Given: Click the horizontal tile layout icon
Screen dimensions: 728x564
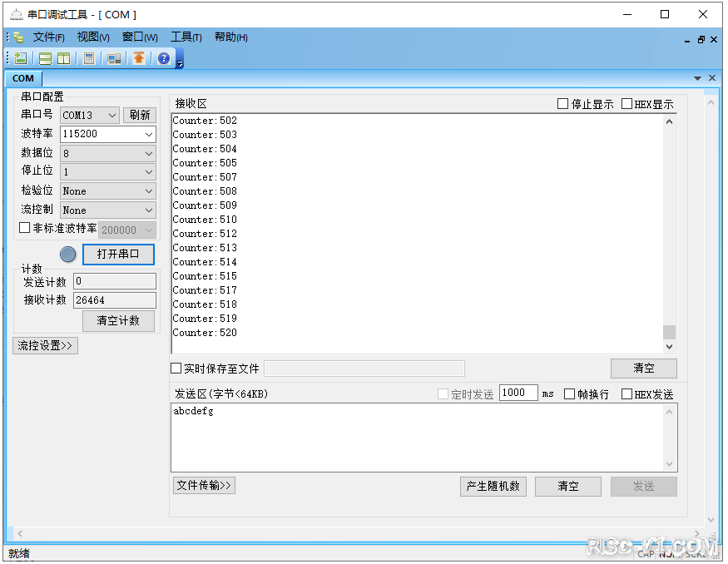Looking at the screenshot, I should coord(46,58).
